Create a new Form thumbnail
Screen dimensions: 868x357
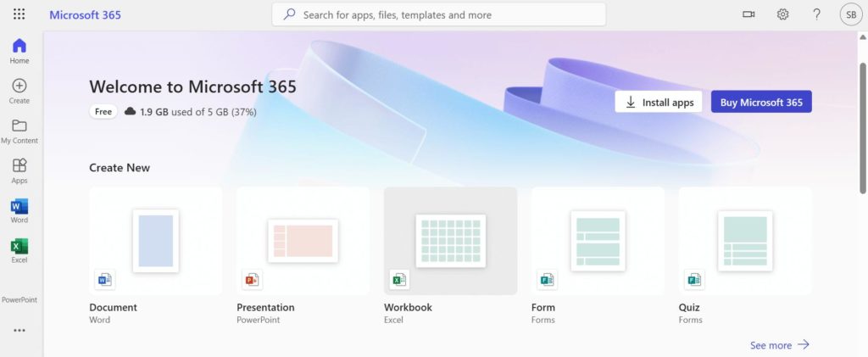click(x=598, y=241)
